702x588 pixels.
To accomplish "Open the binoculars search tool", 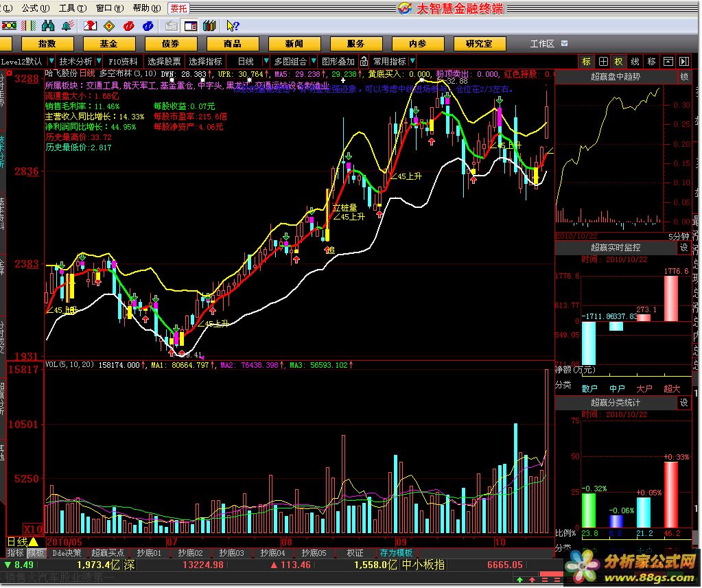I will point(48,26).
